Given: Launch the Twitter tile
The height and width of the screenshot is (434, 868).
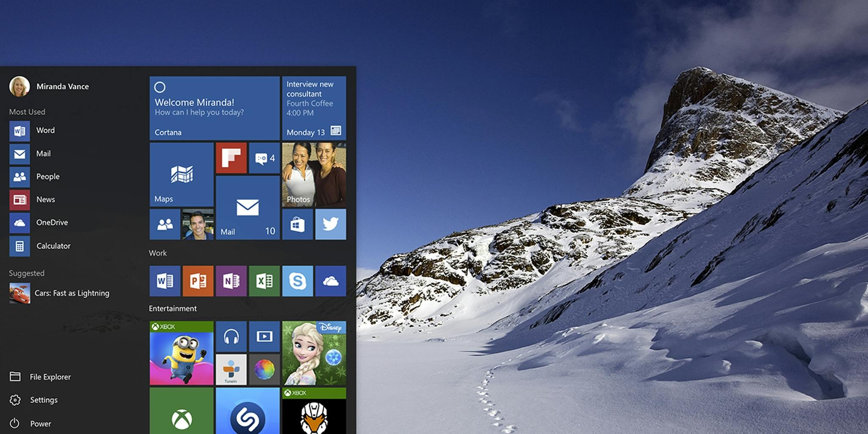Looking at the screenshot, I should click(x=331, y=224).
